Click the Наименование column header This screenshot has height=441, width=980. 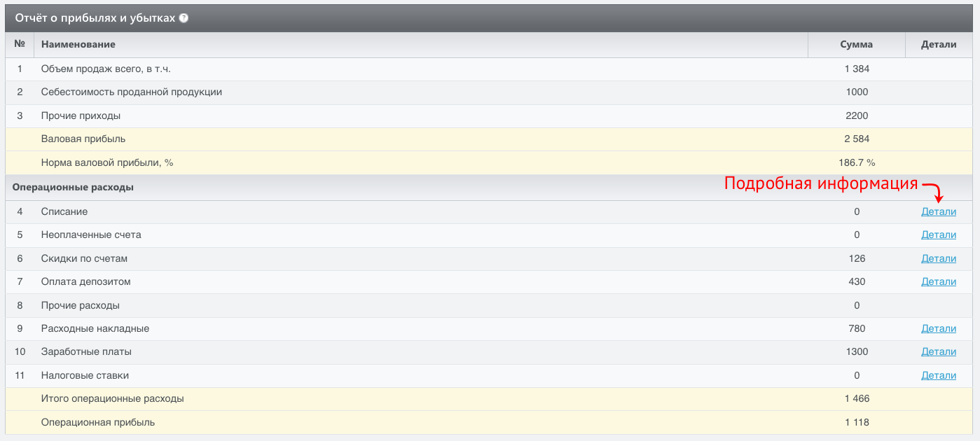pos(78,44)
